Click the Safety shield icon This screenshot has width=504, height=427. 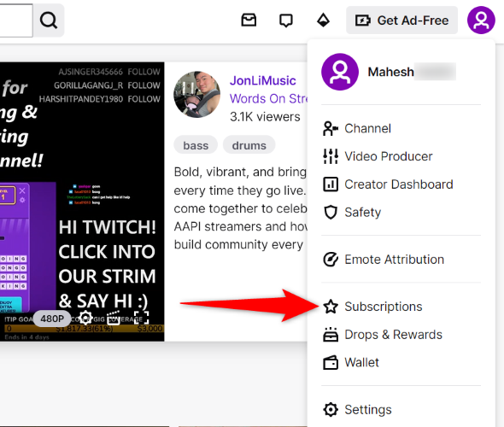331,213
